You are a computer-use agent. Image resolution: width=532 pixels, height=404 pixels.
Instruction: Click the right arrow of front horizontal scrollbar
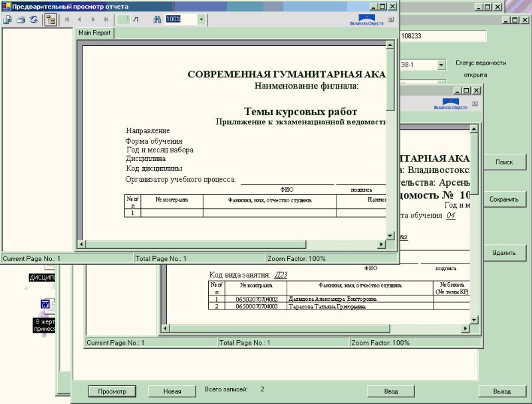click(381, 244)
